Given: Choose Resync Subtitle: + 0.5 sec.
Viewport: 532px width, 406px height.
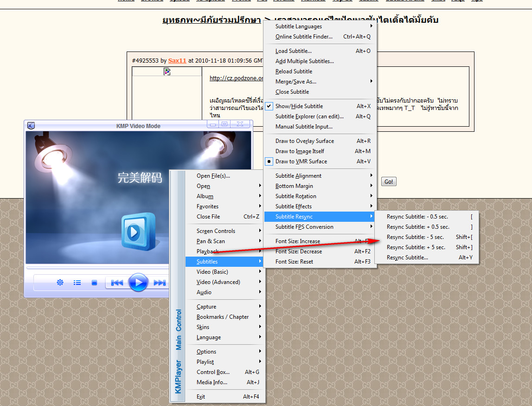Looking at the screenshot, I should click(x=427, y=227).
